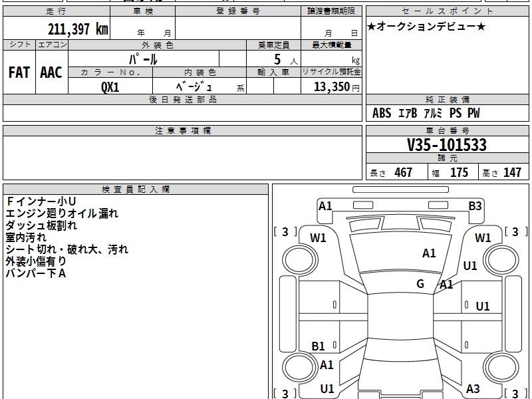The height and width of the screenshot is (399, 532).
Task: Select the note Fインナー小U
Action: [41, 201]
